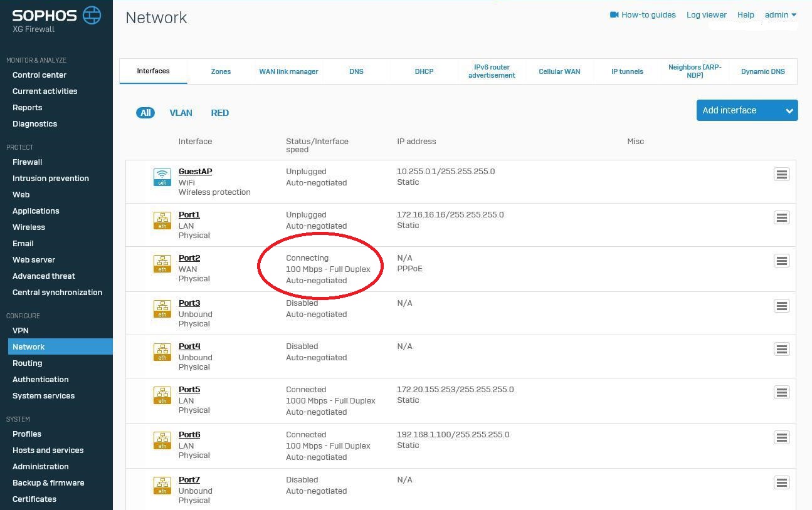812x510 pixels.
Task: Click the GuestAP WiFi interface icon
Action: 162,177
